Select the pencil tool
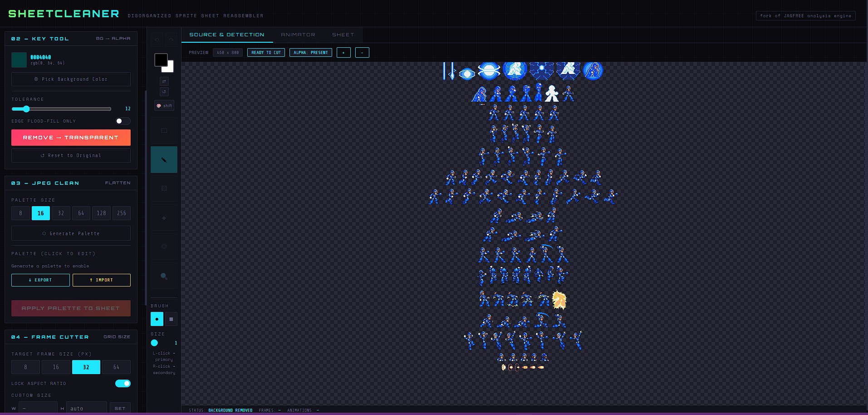The image size is (868, 415). 164,159
